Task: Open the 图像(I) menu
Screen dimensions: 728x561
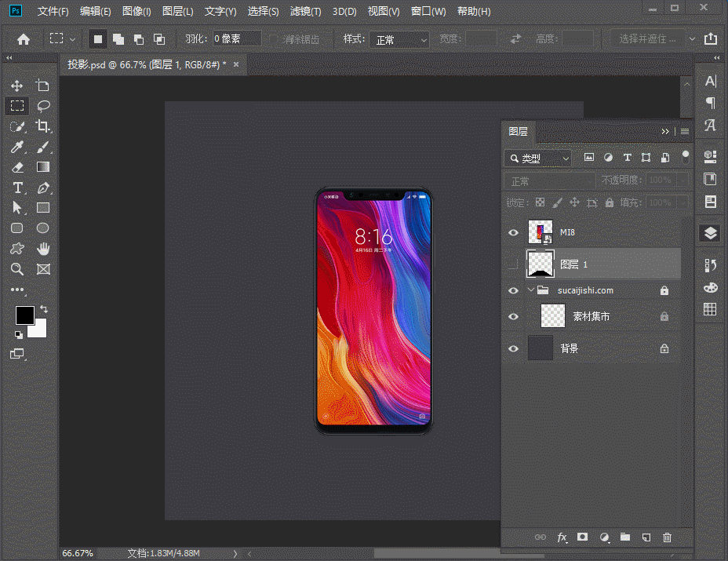Action: tap(136, 11)
